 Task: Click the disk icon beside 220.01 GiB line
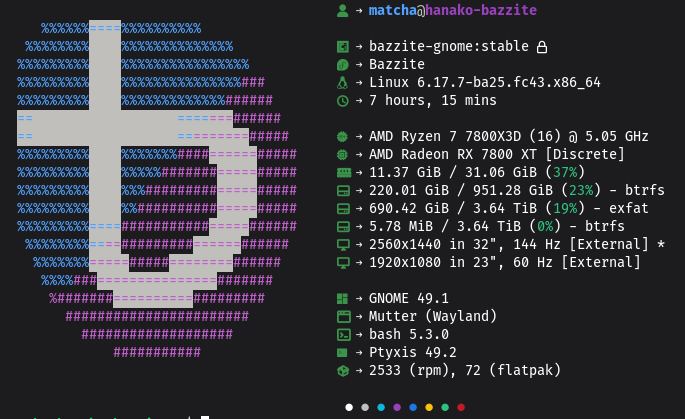coord(343,191)
